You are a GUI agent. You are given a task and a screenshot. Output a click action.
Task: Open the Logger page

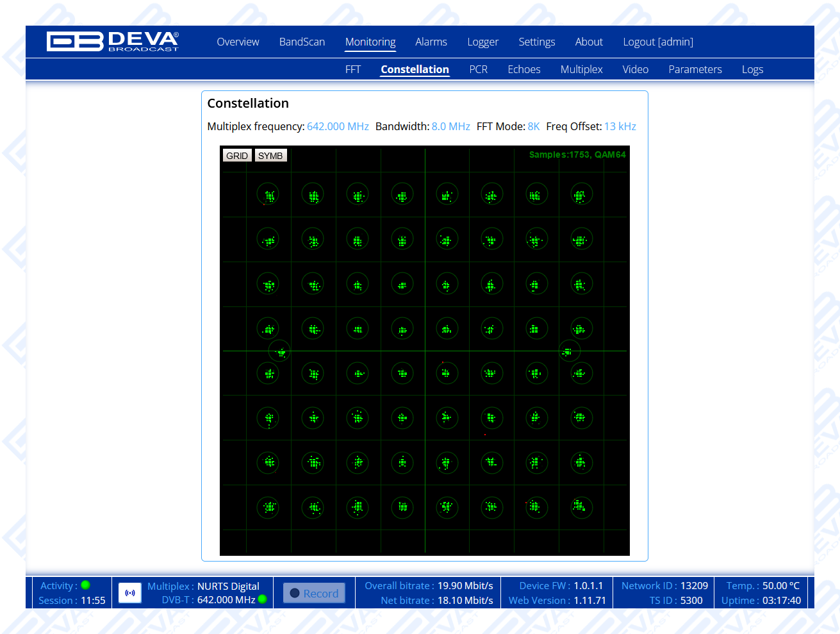(482, 42)
